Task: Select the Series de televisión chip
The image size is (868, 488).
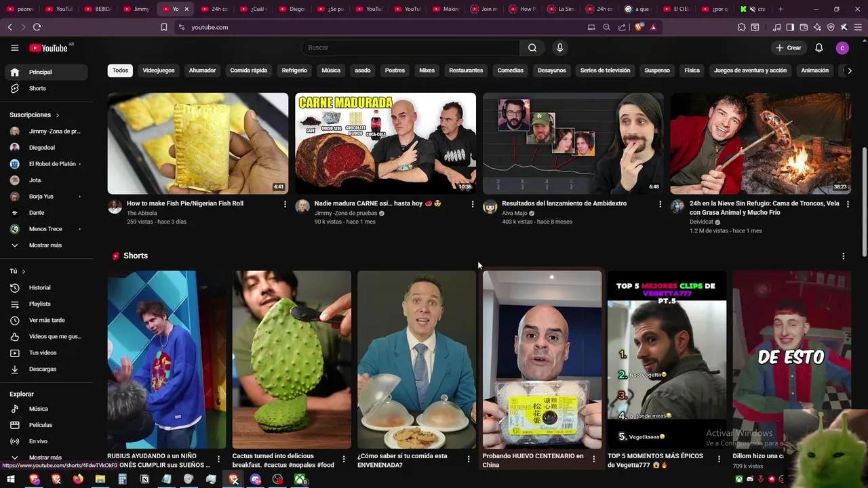Action: (605, 70)
